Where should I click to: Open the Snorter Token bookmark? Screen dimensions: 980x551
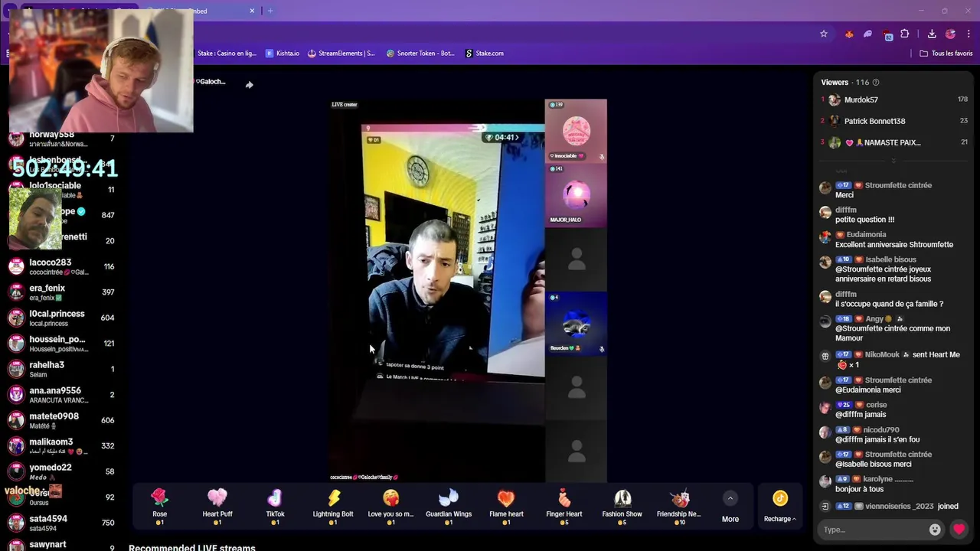pyautogui.click(x=420, y=54)
